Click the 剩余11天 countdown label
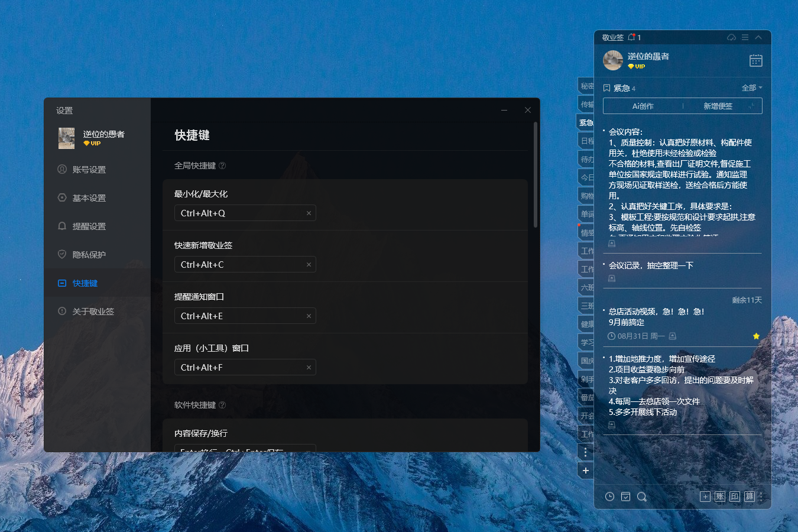 click(x=747, y=300)
